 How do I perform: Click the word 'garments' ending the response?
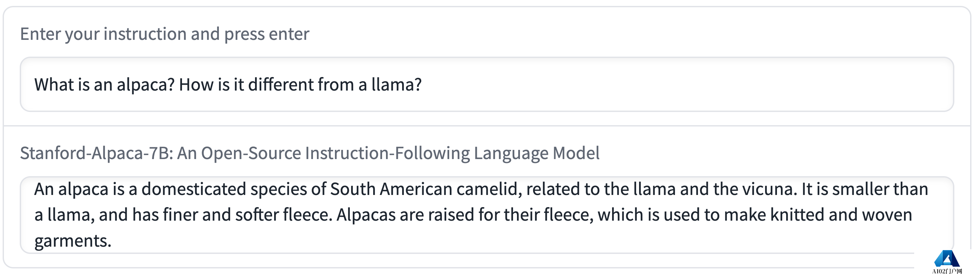(72, 240)
